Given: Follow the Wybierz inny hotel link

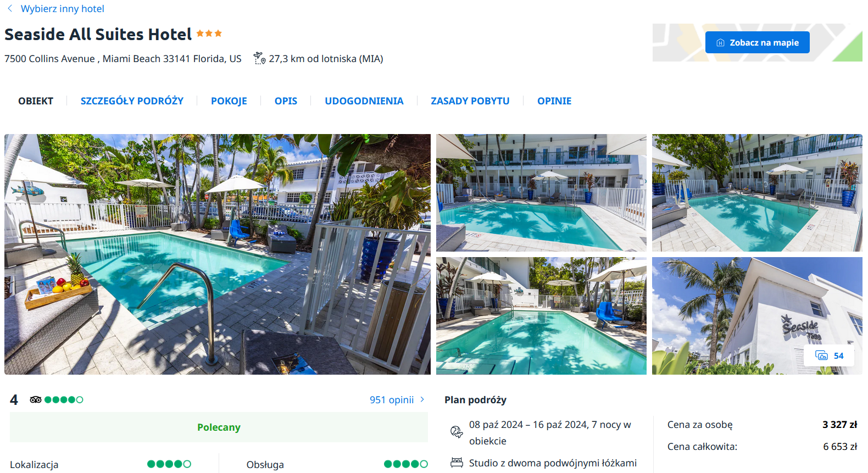Looking at the screenshot, I should pyautogui.click(x=63, y=9).
